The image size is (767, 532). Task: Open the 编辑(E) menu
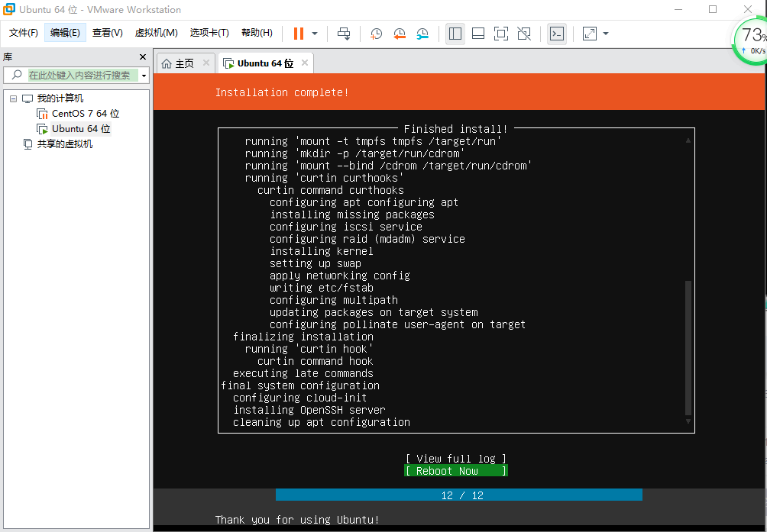(65, 33)
